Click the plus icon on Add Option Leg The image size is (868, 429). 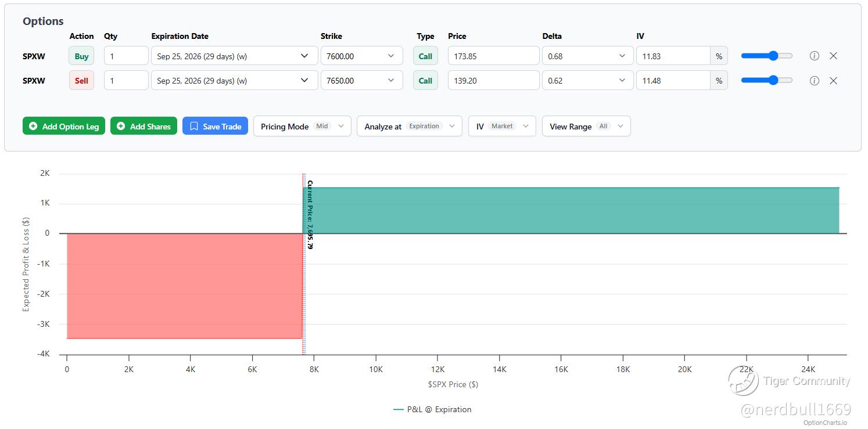click(33, 126)
